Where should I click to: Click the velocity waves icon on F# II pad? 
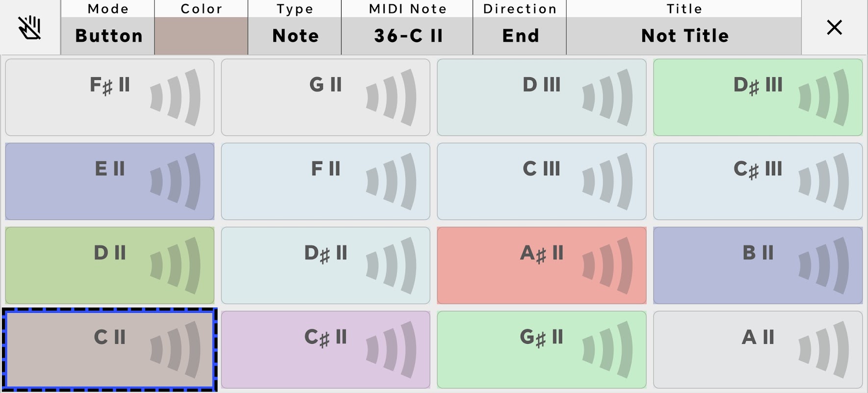click(176, 97)
